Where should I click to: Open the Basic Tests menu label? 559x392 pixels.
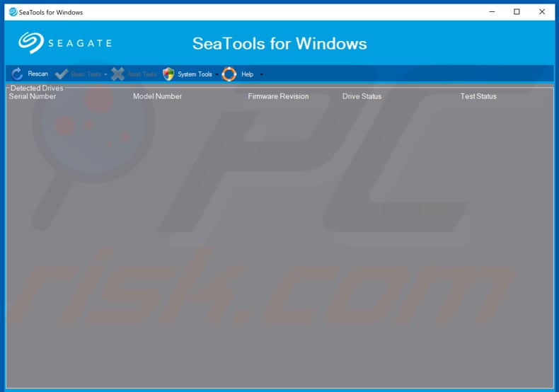(86, 74)
